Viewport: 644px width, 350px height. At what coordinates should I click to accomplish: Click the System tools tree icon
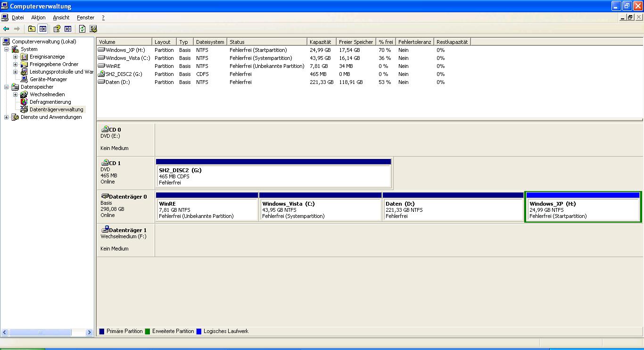pyautogui.click(x=16, y=49)
